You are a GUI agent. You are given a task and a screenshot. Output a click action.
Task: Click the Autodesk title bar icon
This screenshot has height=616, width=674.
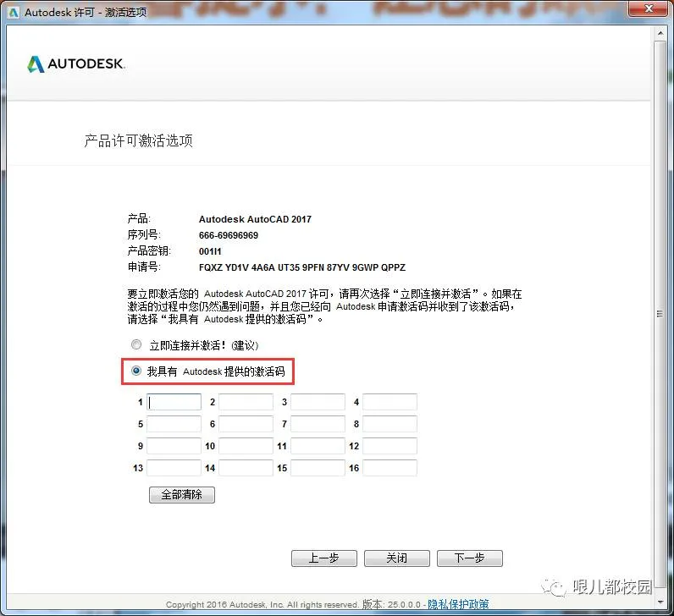[x=14, y=13]
